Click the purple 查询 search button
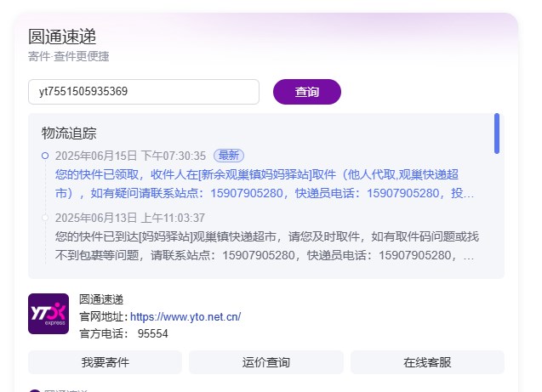 pos(307,92)
